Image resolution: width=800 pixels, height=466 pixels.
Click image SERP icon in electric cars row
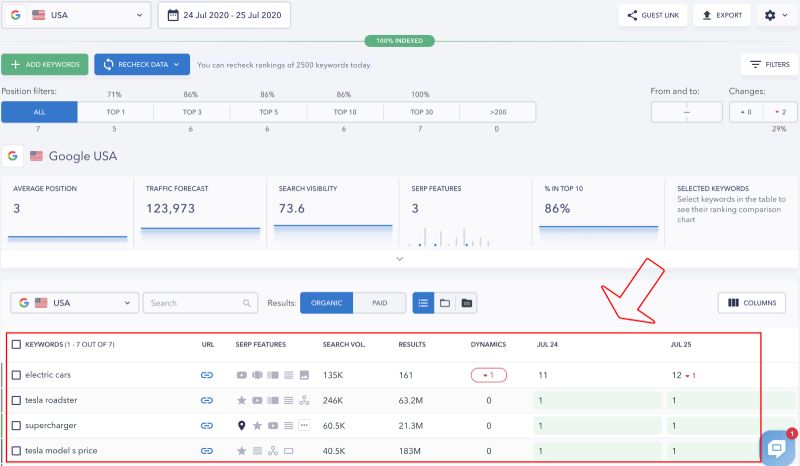pos(304,375)
